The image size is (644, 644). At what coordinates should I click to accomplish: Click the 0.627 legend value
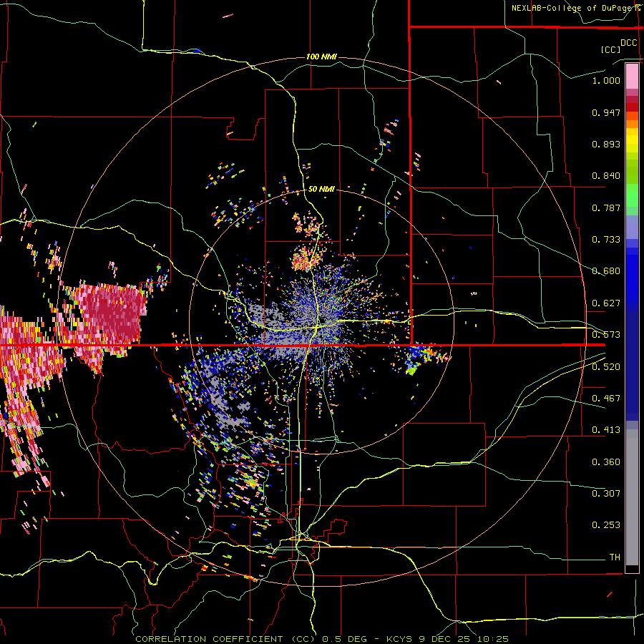(606, 303)
